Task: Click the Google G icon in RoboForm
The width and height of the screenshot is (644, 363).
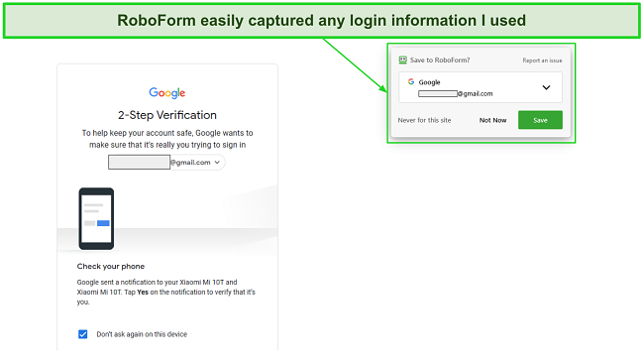Action: point(411,81)
